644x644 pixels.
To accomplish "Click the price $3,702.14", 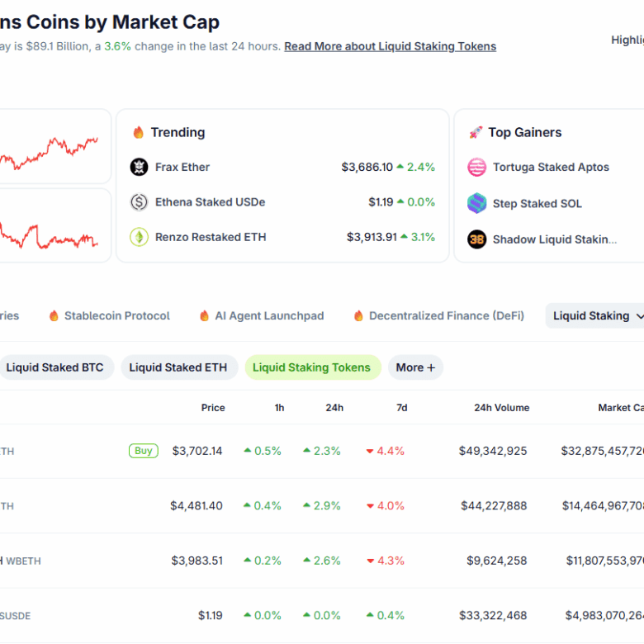I will pos(197,451).
